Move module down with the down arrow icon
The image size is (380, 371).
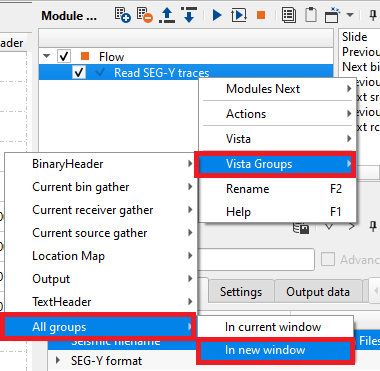pyautogui.click(x=189, y=15)
